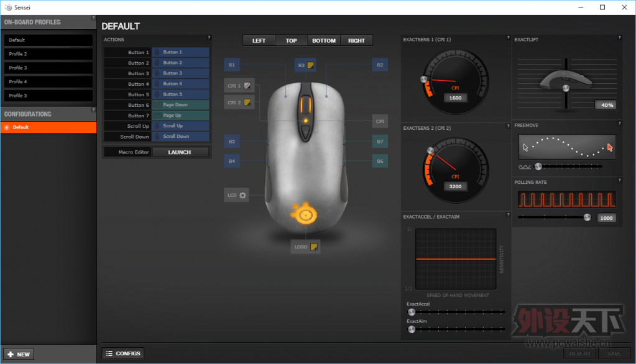
Task: Select the B6 side button label
Action: click(380, 161)
